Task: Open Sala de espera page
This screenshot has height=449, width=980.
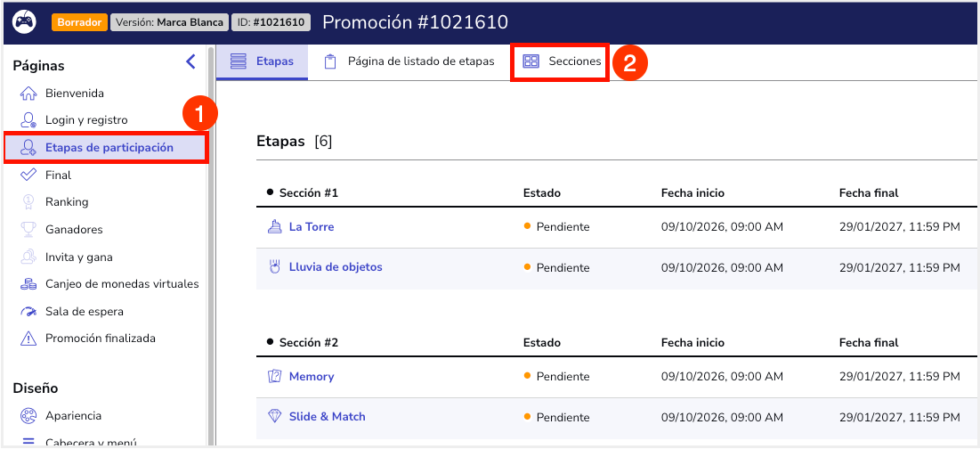Action: tap(85, 312)
